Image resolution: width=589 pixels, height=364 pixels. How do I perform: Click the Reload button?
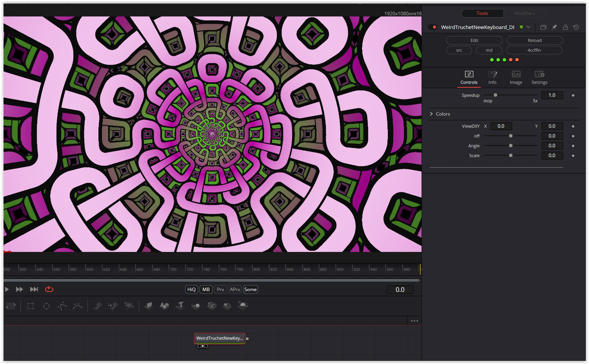(x=535, y=40)
